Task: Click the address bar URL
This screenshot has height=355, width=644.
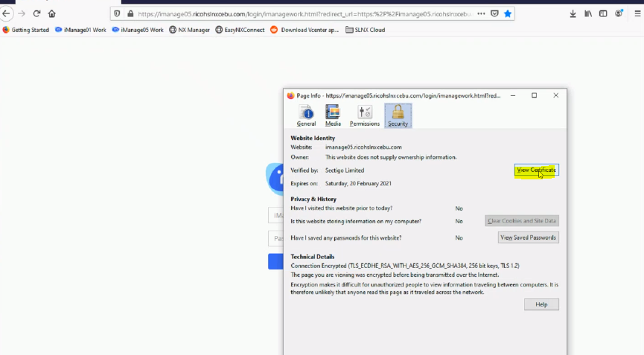Action: pos(305,14)
